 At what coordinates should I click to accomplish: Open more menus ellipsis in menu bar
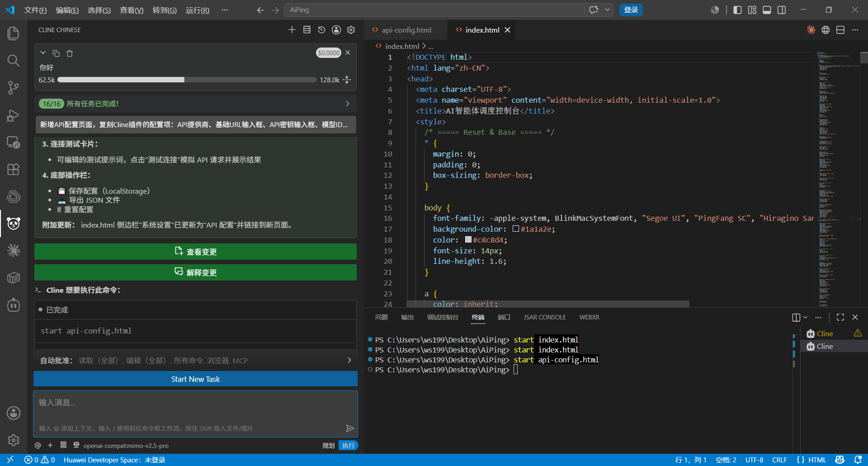click(x=225, y=10)
